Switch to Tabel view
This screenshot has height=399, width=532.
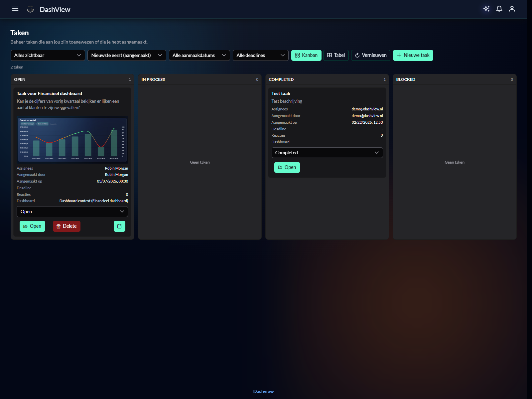click(336, 56)
